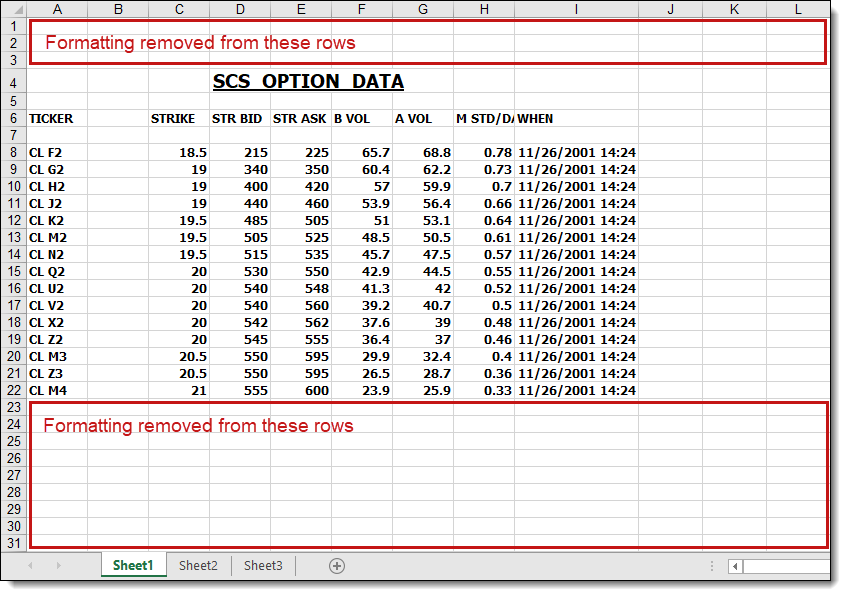Switch to the Sheet2 tab

[198, 565]
